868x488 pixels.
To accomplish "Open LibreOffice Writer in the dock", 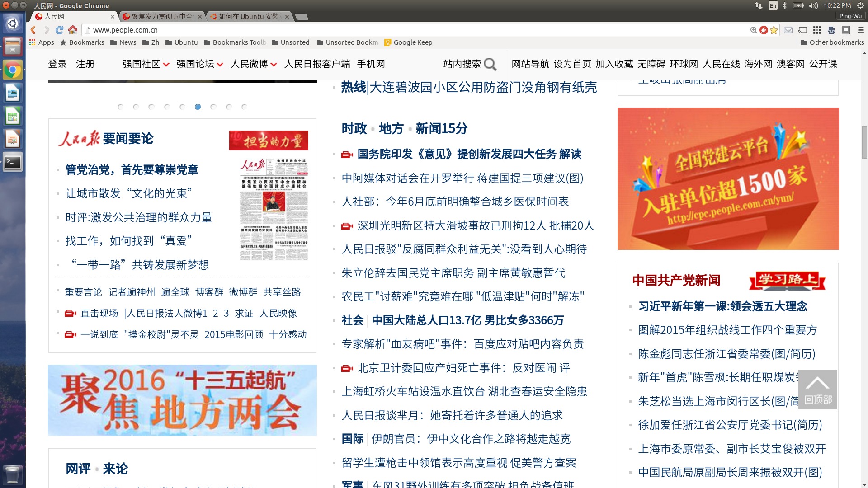I will pyautogui.click(x=13, y=93).
